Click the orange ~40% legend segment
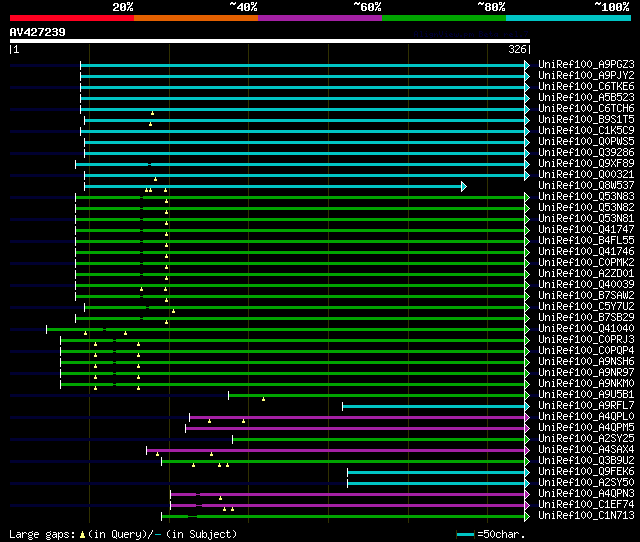This screenshot has width=640, height=542. (196, 18)
